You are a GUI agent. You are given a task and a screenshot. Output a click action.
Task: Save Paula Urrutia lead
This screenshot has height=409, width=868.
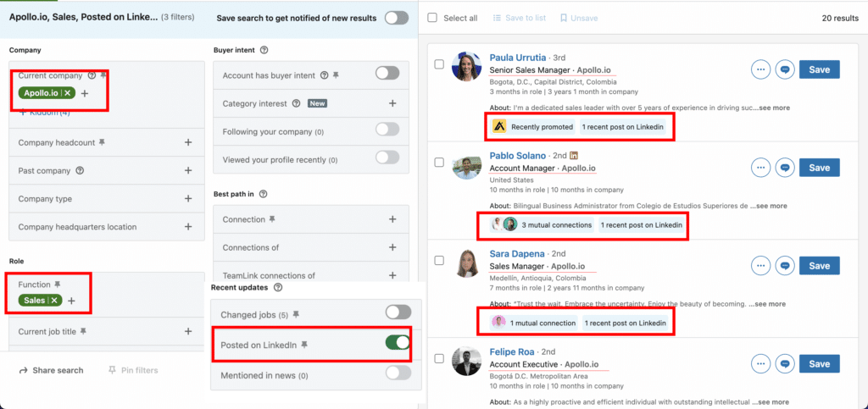pyautogui.click(x=820, y=69)
